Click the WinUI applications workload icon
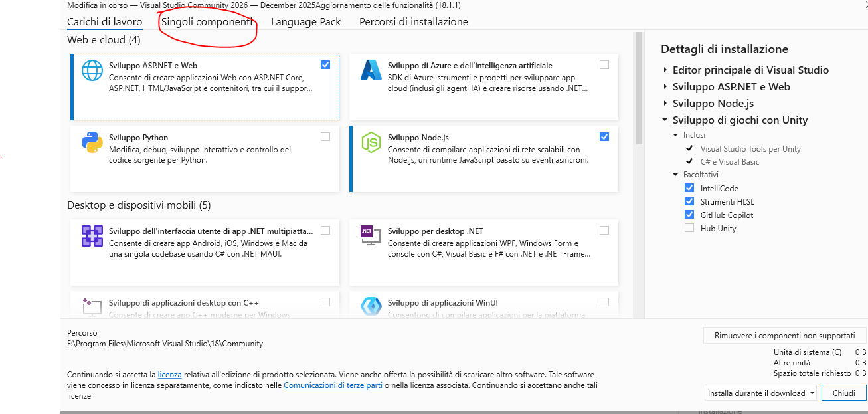Viewport: 868px width, 414px height. (370, 306)
